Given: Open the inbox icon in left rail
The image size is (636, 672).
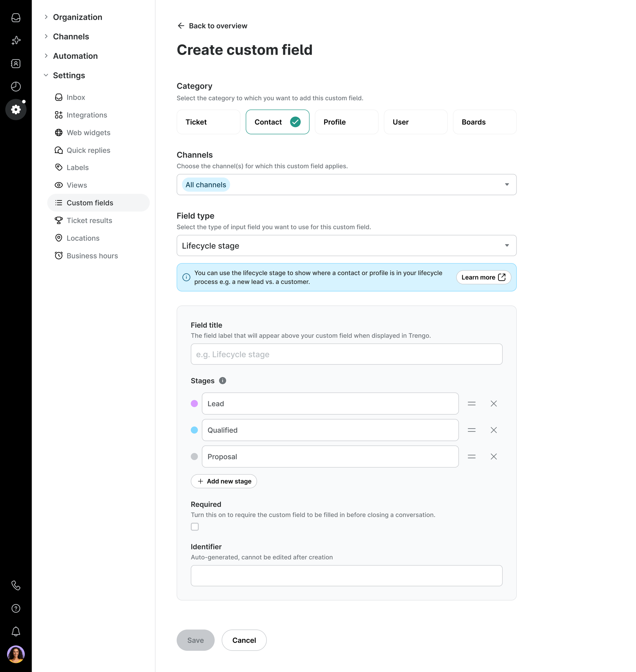Looking at the screenshot, I should click(16, 18).
